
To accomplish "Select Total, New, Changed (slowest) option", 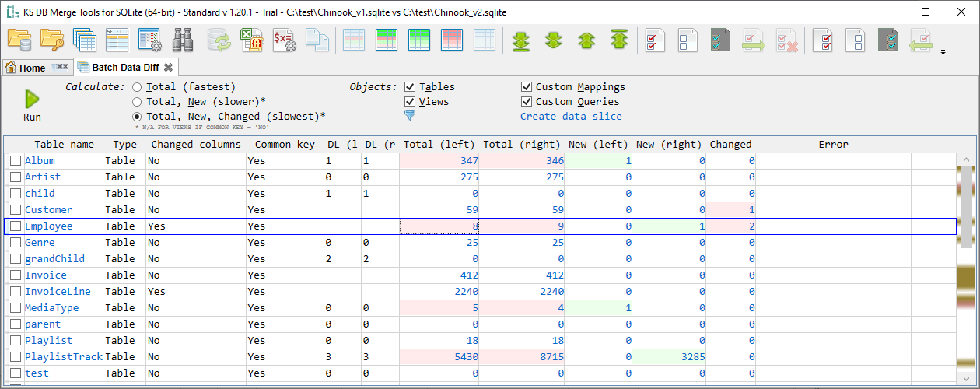I will [137, 116].
